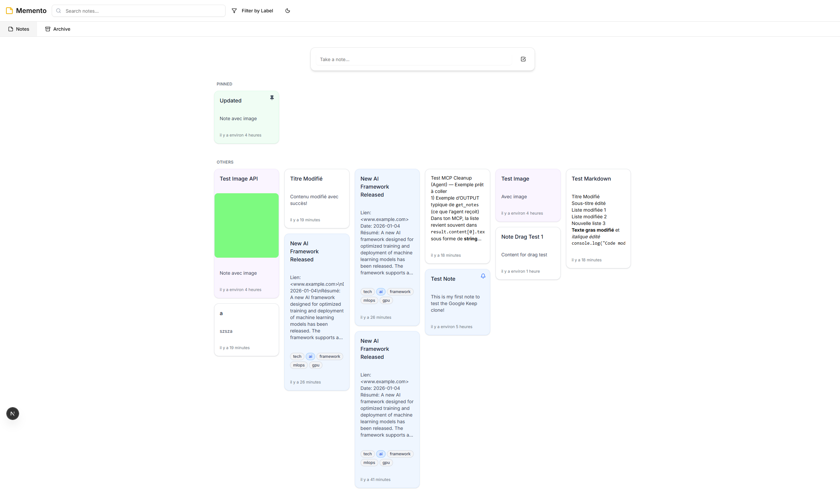Click the round N avatar button
Image resolution: width=840 pixels, height=504 pixels.
(13, 413)
